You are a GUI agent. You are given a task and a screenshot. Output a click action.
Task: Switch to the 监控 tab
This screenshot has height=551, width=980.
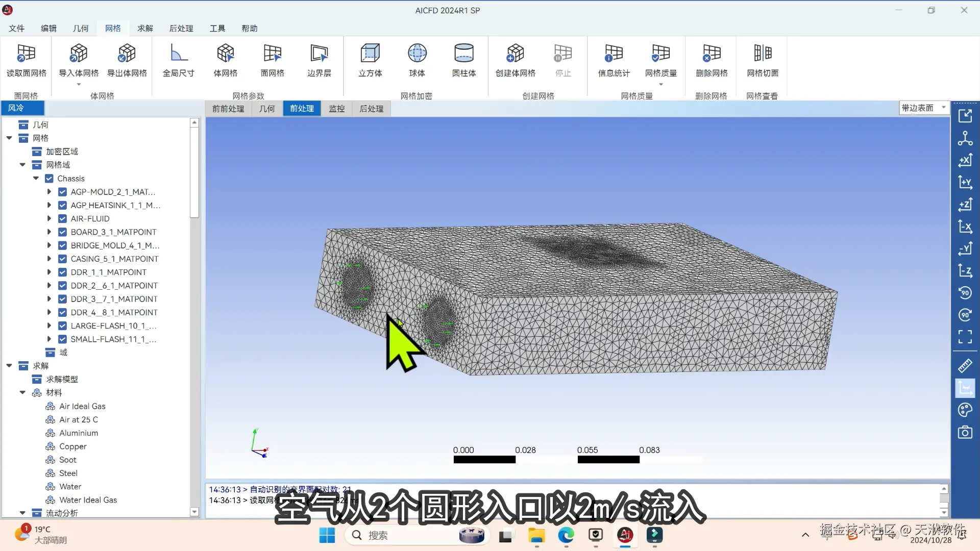(336, 109)
